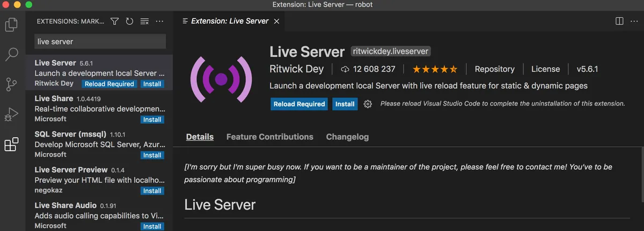The width and height of the screenshot is (644, 231).
Task: Open the License link
Action: tap(545, 69)
